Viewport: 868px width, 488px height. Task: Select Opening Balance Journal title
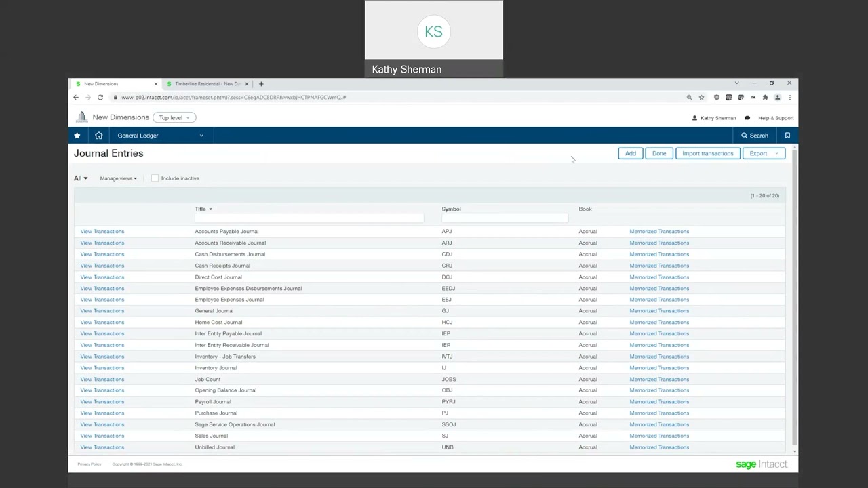226,390
